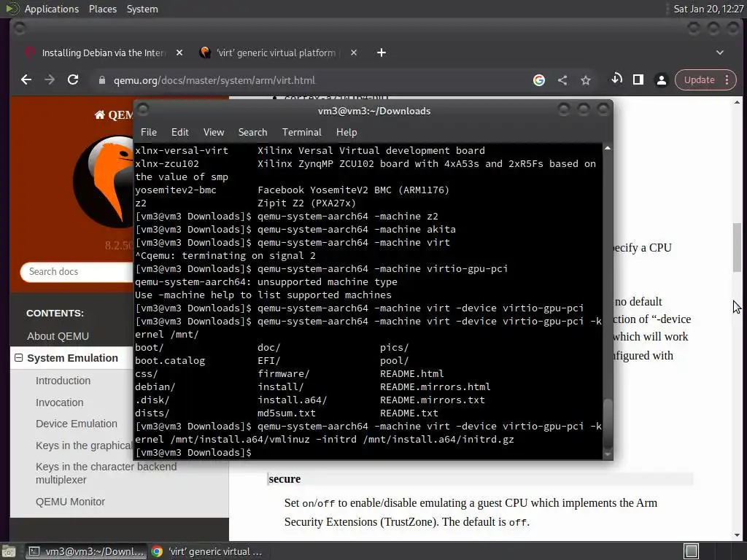This screenshot has width=747, height=560.
Task: Open System Emulation section link
Action: coord(72,358)
